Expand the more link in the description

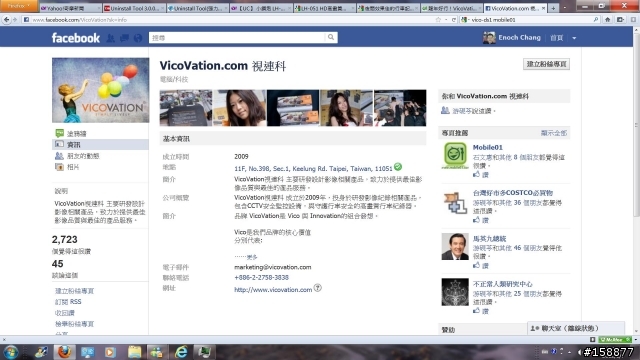(x=252, y=257)
